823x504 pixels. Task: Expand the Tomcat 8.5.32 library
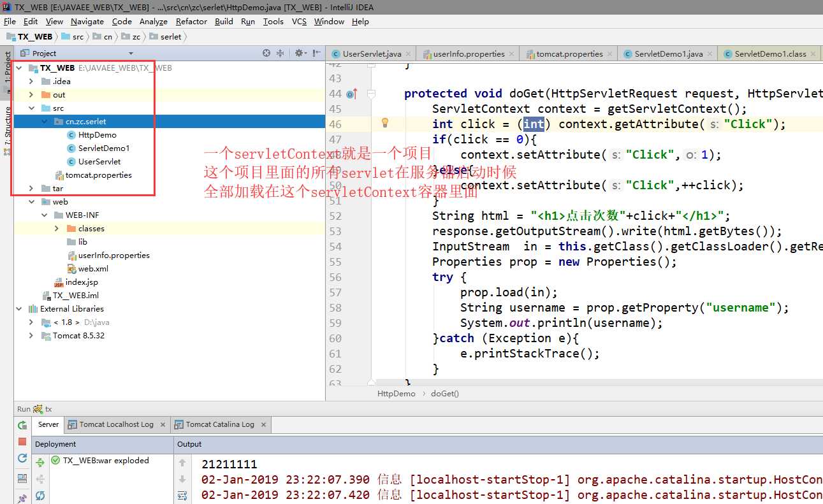click(x=31, y=336)
